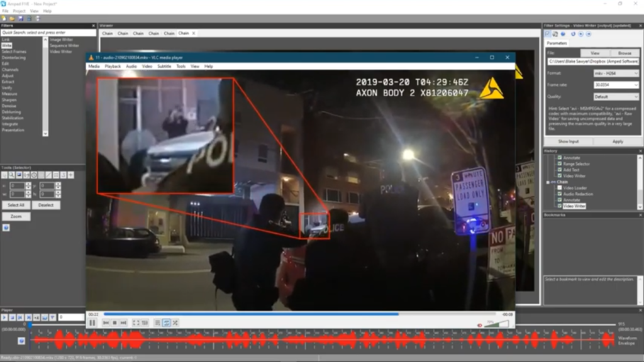
Task: Open the Format dropdown showing mkv - H264
Action: click(616, 73)
